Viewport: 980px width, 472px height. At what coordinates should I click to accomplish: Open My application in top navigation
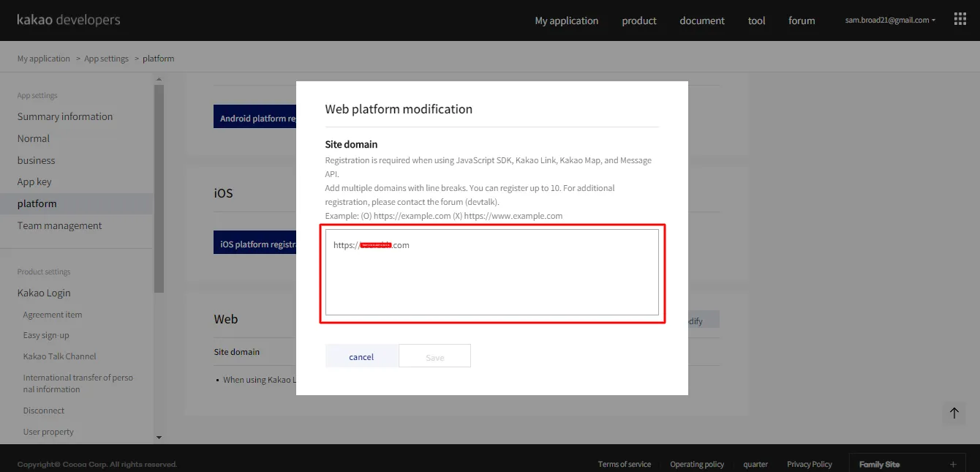tap(567, 20)
